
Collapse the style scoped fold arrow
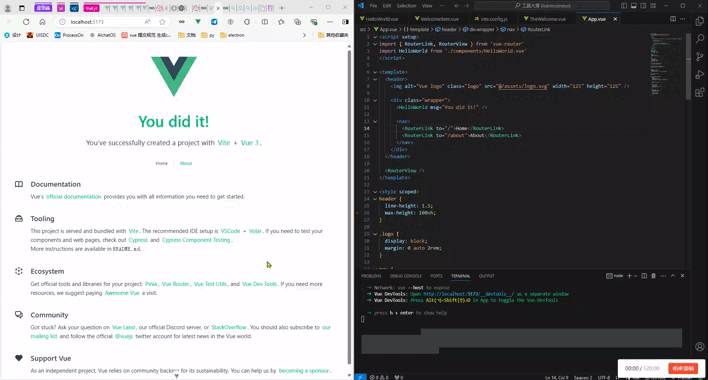[375, 192]
